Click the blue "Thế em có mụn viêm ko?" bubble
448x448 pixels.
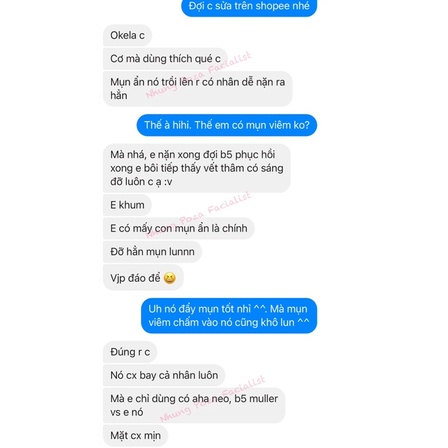[x=227, y=125]
